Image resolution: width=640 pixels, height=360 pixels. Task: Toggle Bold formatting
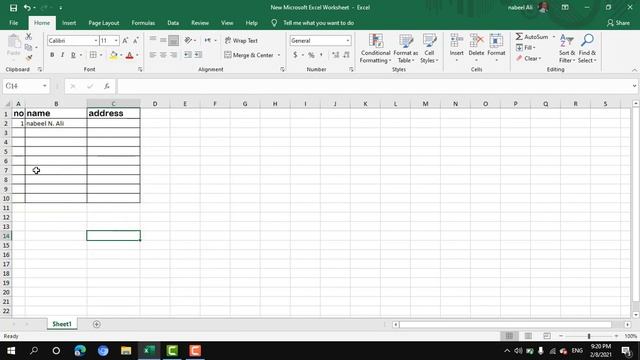point(52,55)
